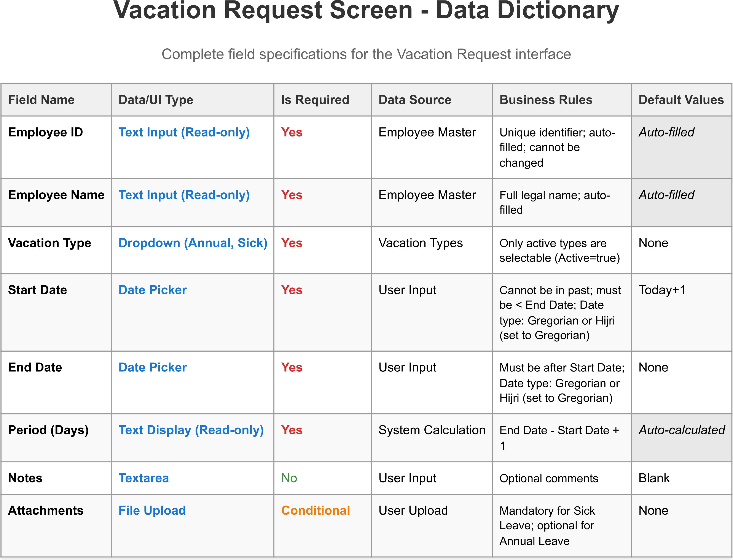Screen dimensions: 733x560
Task: Click the orange Conditional label
Action: tap(315, 510)
